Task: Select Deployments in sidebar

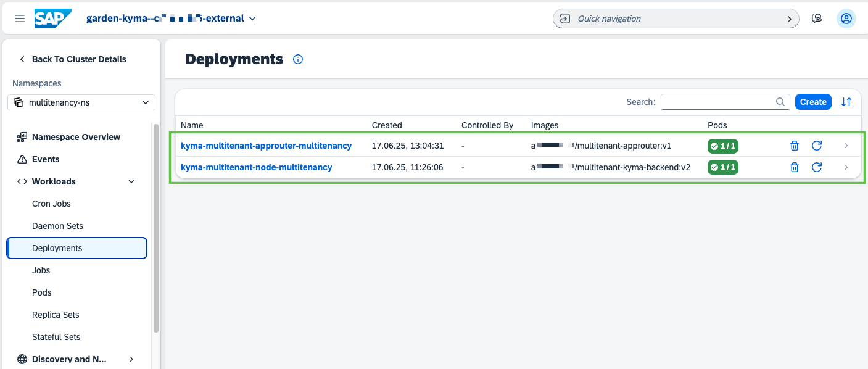Action: tap(77, 248)
